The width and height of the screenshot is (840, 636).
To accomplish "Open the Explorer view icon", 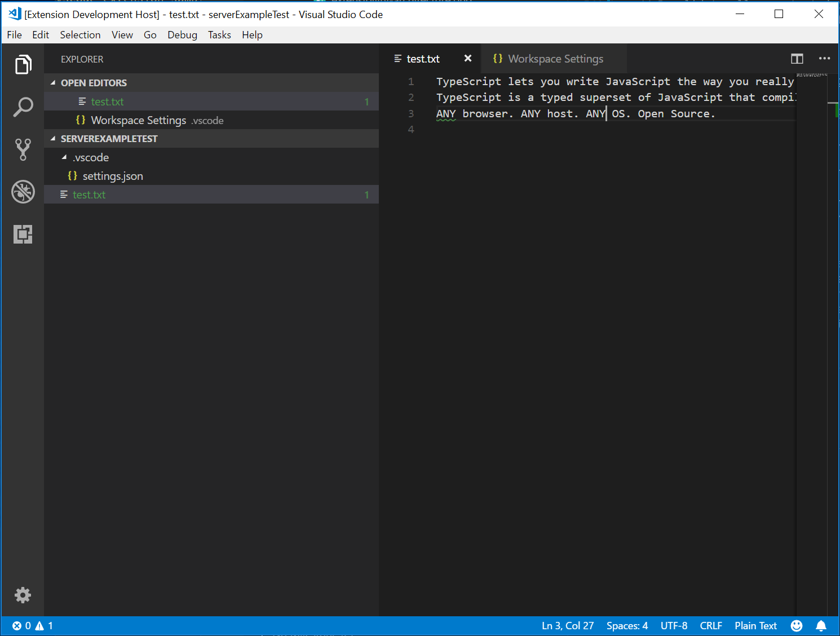I will [23, 64].
